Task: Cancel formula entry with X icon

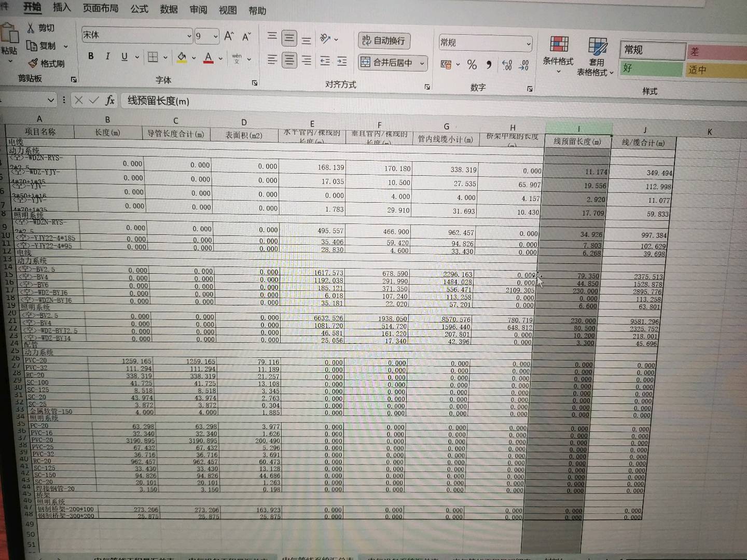Action: coord(79,100)
